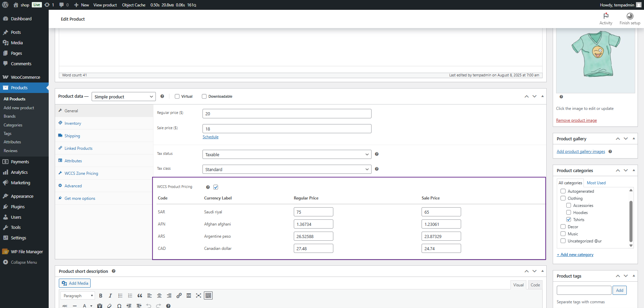
Task: Click the SAR Regular Price input field
Action: tap(313, 212)
